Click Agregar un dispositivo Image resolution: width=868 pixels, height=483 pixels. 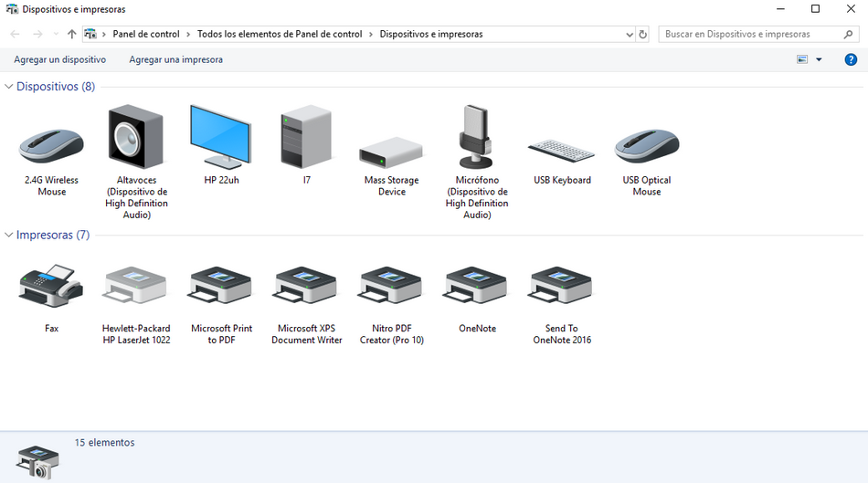point(60,59)
